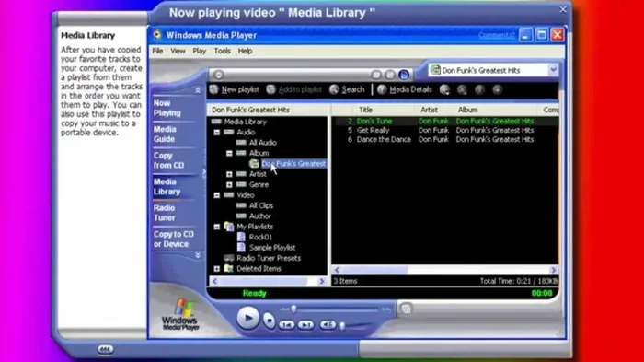Image resolution: width=644 pixels, height=362 pixels.
Task: Click the delete icon in library toolbar
Action: pos(462,89)
